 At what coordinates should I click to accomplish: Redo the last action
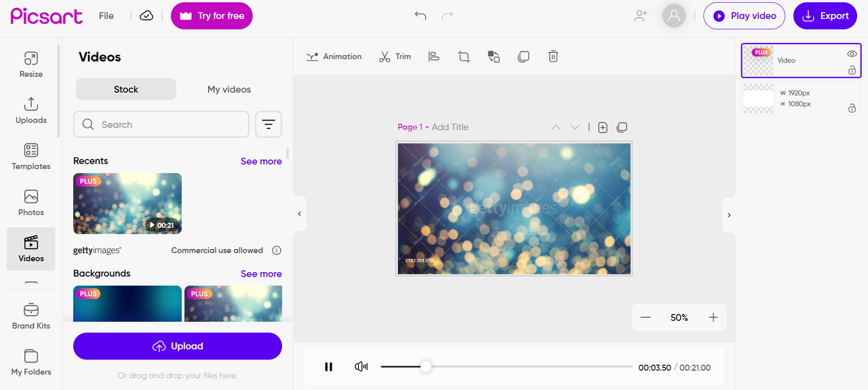[x=448, y=16]
